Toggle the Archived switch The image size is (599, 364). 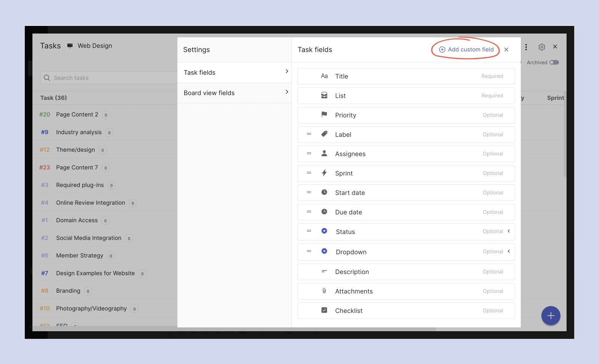point(554,63)
